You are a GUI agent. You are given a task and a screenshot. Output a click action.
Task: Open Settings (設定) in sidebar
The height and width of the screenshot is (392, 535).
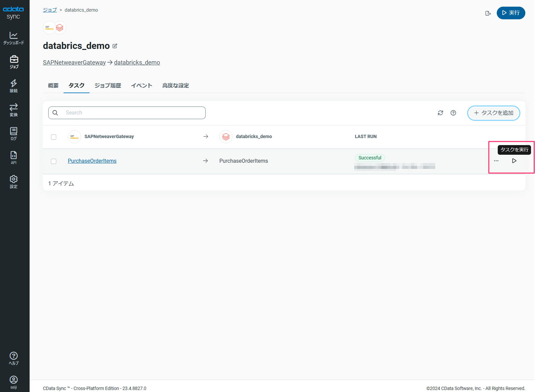pyautogui.click(x=14, y=182)
